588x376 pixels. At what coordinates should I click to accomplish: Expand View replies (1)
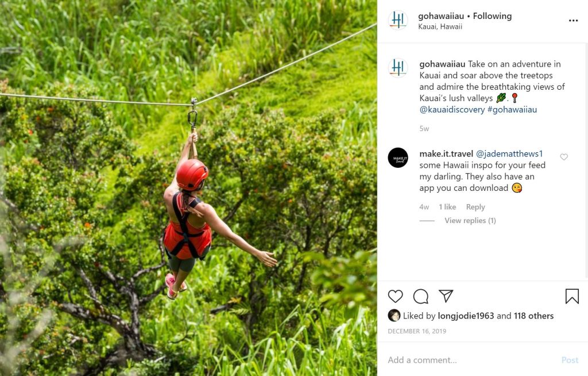470,221
